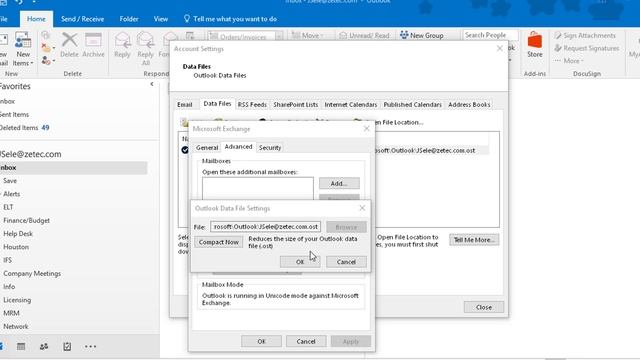
Task: Open the navigation bar ellipsis options
Action: coord(90,347)
